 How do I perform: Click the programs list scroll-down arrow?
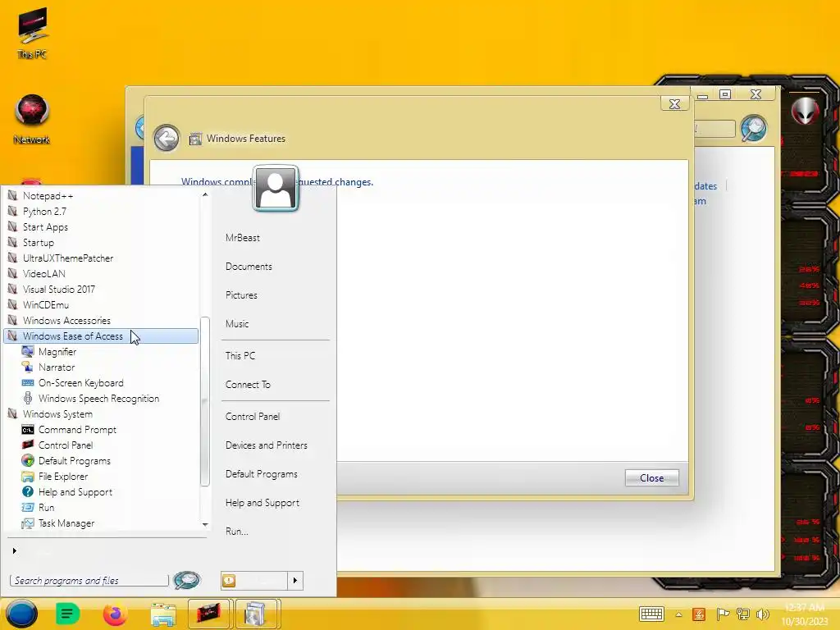[x=204, y=524]
